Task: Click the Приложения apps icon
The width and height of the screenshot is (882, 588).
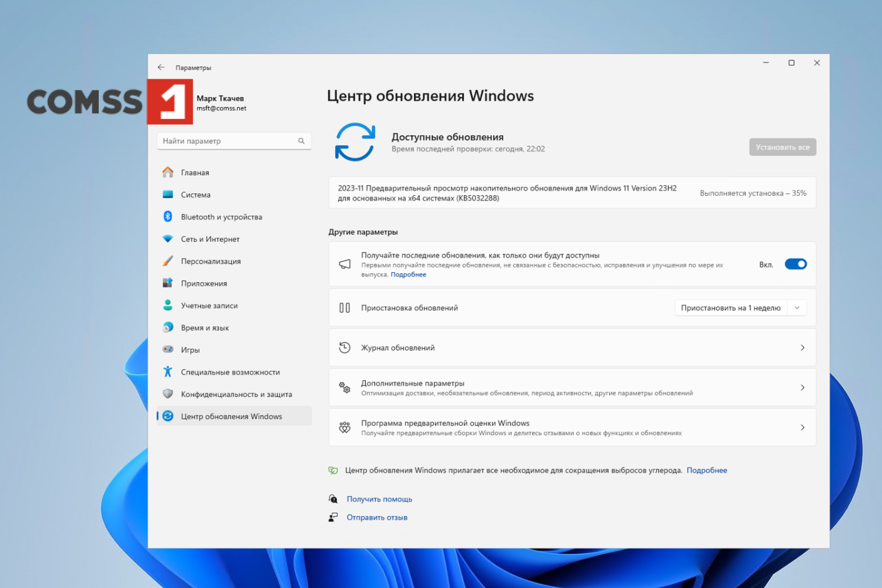Action: 168,283
